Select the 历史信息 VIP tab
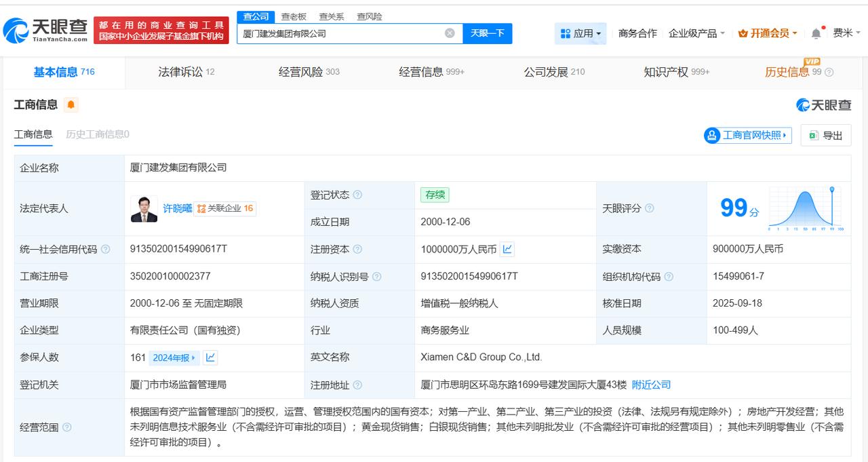The image size is (868, 462). tap(793, 72)
